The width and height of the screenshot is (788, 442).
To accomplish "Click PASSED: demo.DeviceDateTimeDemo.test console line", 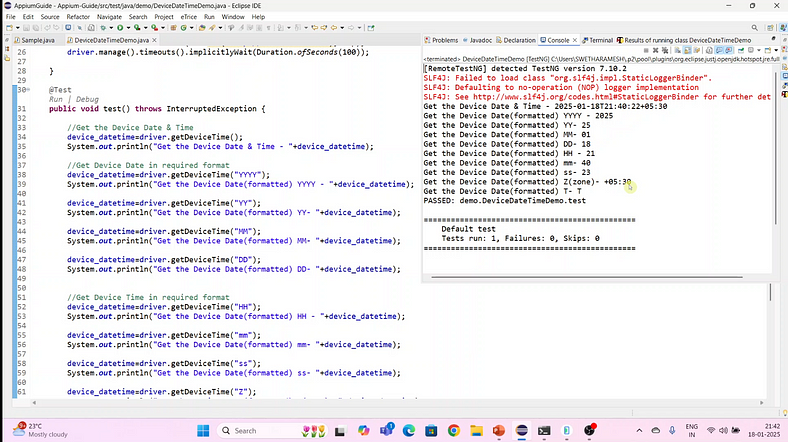I will (x=505, y=200).
